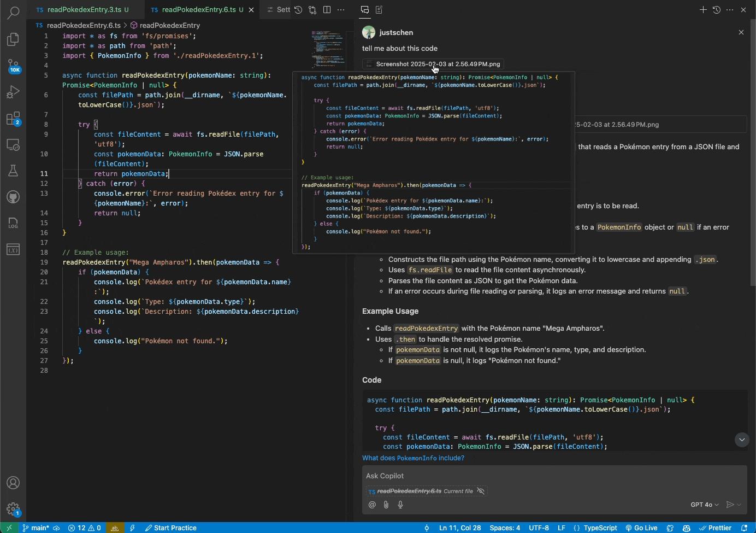756x533 pixels.
Task: Open the GitHub sidebar view
Action: point(13,197)
